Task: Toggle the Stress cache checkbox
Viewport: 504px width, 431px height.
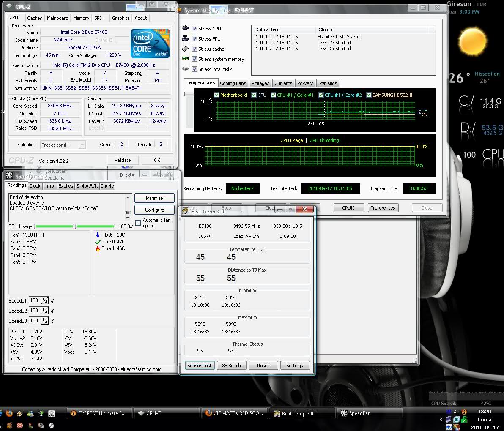Action: point(194,49)
